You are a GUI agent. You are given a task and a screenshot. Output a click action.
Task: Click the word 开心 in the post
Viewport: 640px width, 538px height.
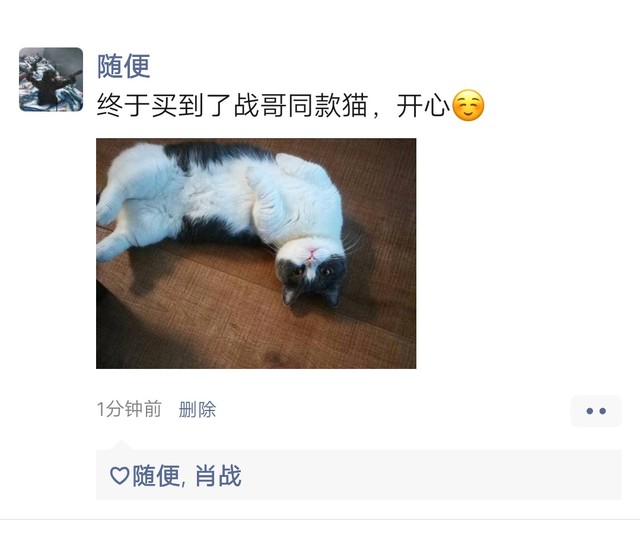pyautogui.click(x=423, y=105)
